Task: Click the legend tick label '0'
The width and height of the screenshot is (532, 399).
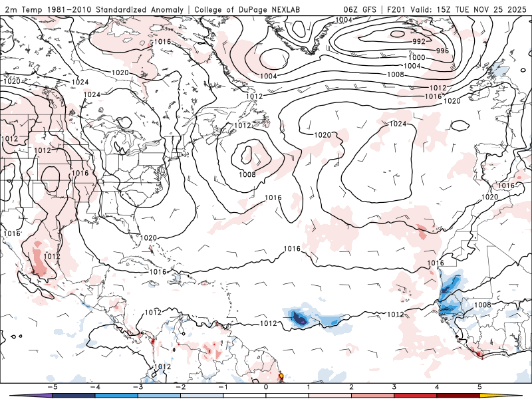Action: coord(266,387)
